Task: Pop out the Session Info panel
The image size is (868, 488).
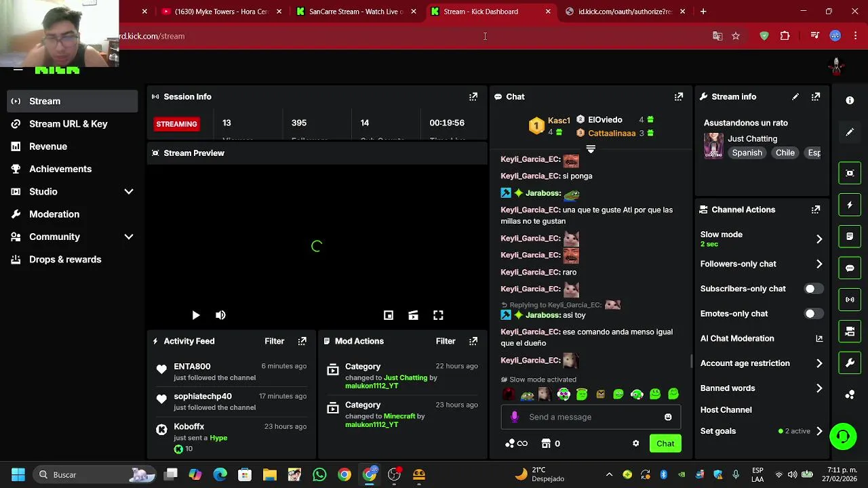Action: coord(473,97)
